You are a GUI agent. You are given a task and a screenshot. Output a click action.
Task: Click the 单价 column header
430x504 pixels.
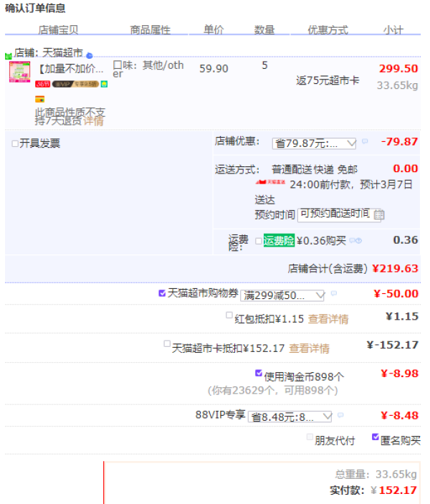pyautogui.click(x=214, y=29)
